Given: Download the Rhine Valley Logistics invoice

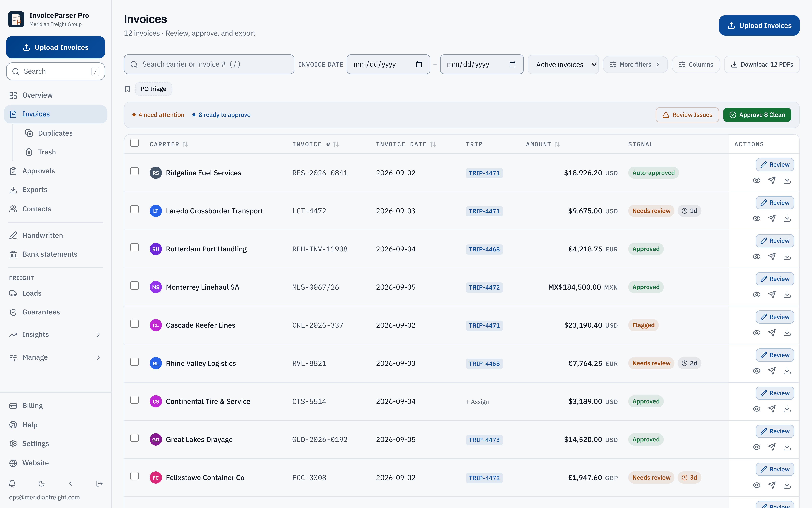Looking at the screenshot, I should (787, 371).
